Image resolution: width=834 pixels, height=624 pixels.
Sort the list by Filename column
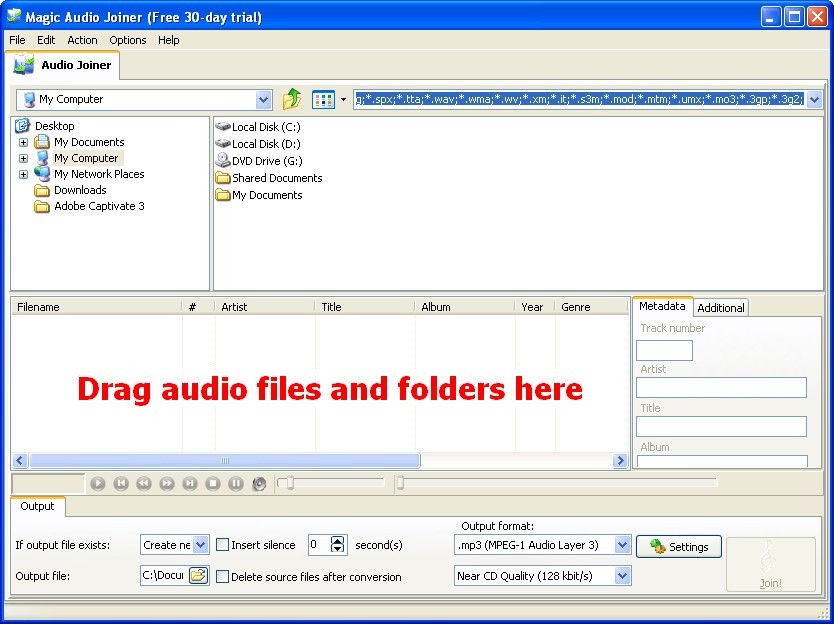(x=96, y=307)
